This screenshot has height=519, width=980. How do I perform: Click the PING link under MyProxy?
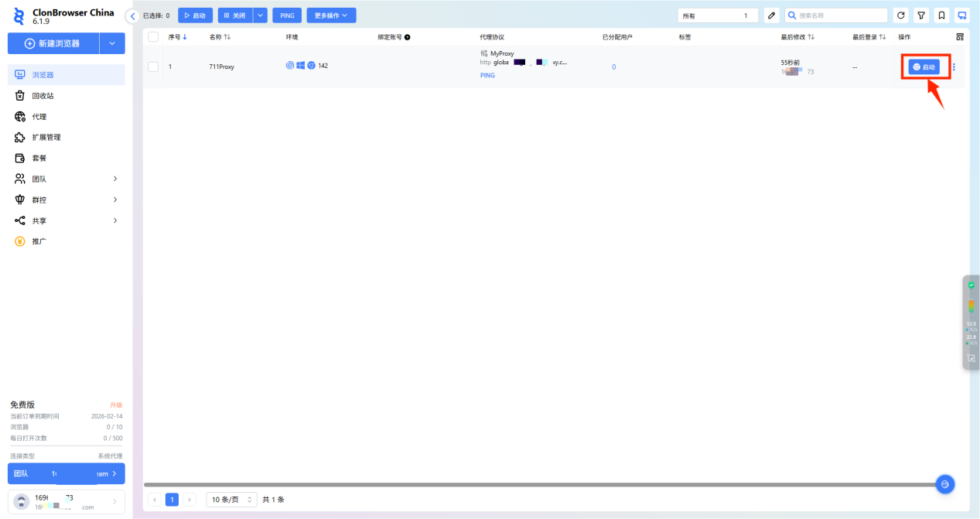pyautogui.click(x=487, y=76)
